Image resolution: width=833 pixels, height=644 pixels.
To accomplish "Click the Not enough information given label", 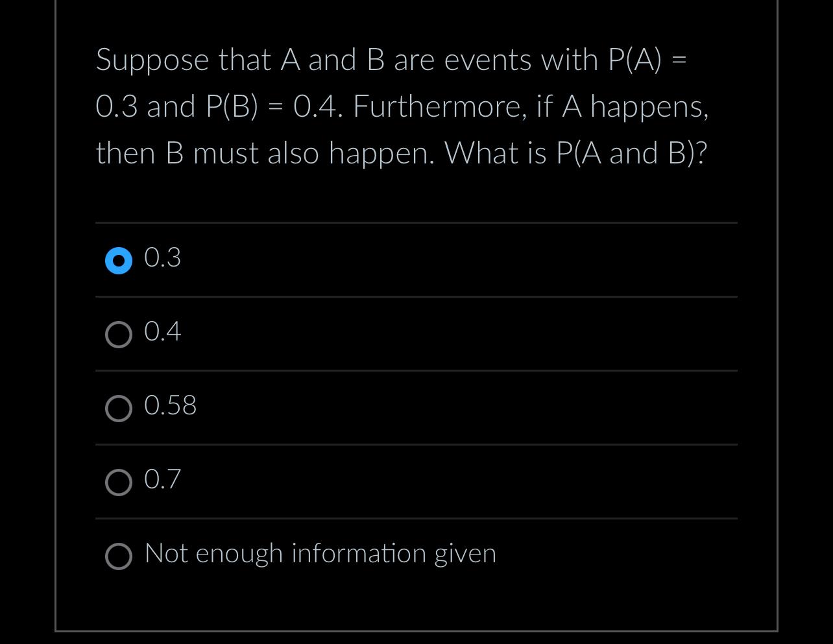I will point(320,554).
